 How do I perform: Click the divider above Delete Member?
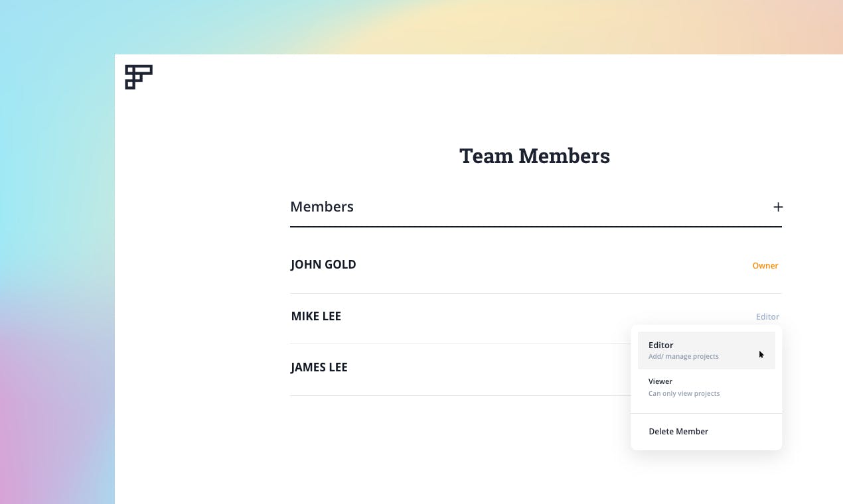click(x=706, y=413)
